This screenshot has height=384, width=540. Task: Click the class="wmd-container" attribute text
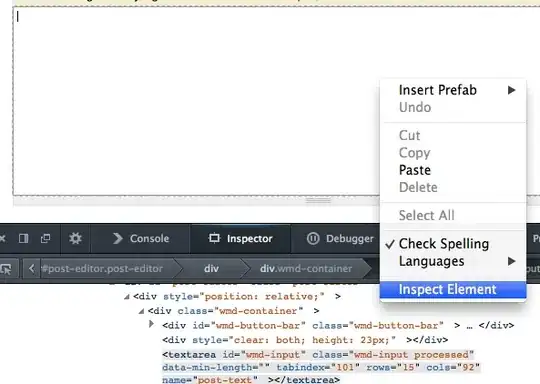tap(240, 311)
